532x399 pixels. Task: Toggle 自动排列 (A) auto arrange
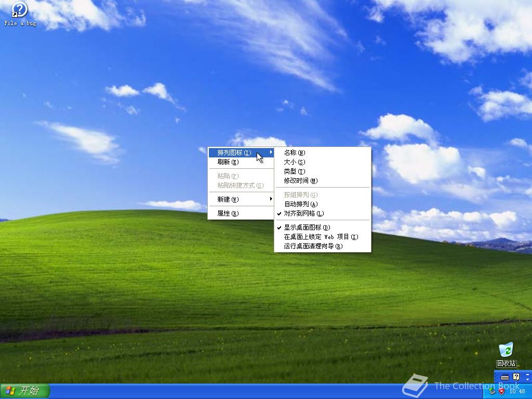[323, 204]
